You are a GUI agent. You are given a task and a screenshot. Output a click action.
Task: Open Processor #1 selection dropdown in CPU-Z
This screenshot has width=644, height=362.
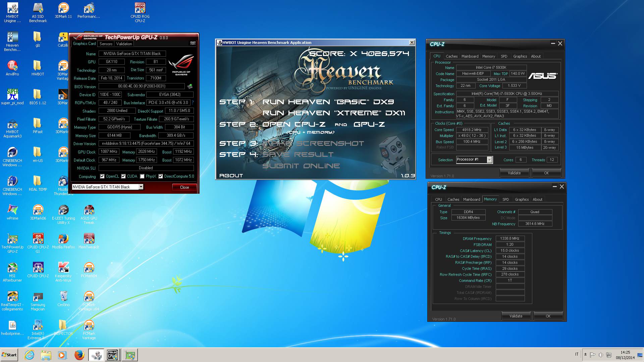click(489, 160)
